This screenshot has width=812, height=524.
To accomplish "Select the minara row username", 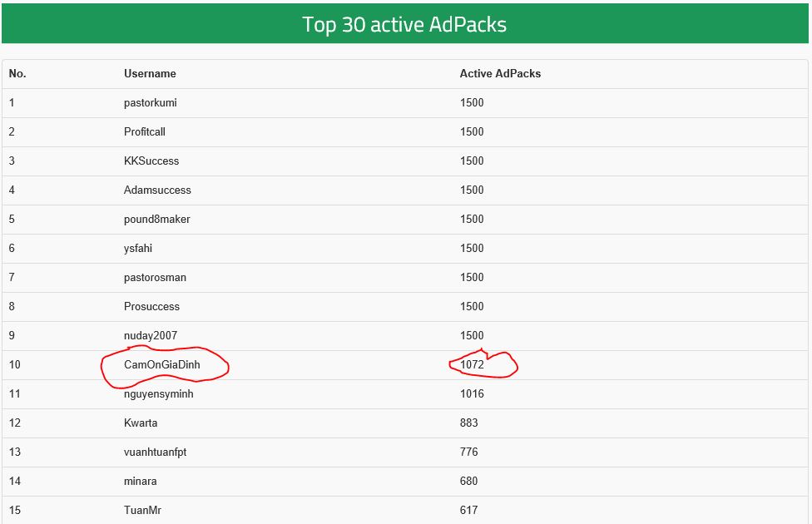I will pyautogui.click(x=141, y=482).
